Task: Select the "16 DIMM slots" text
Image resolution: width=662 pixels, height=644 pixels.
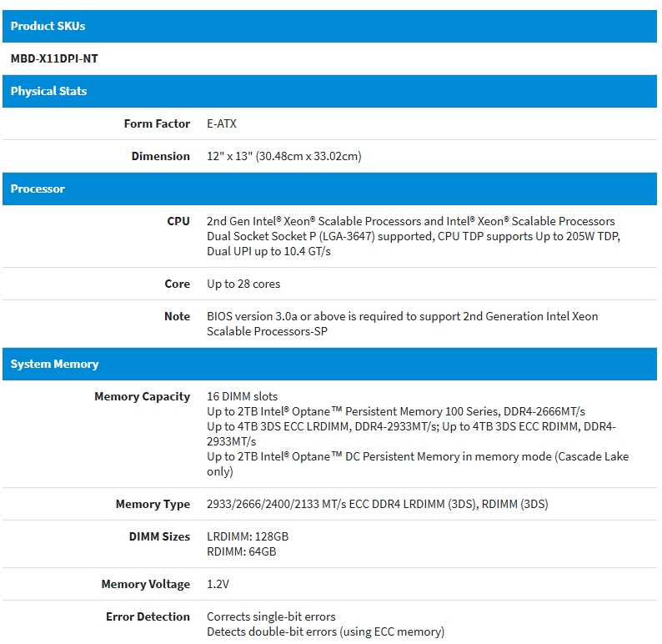Action: coord(242,396)
